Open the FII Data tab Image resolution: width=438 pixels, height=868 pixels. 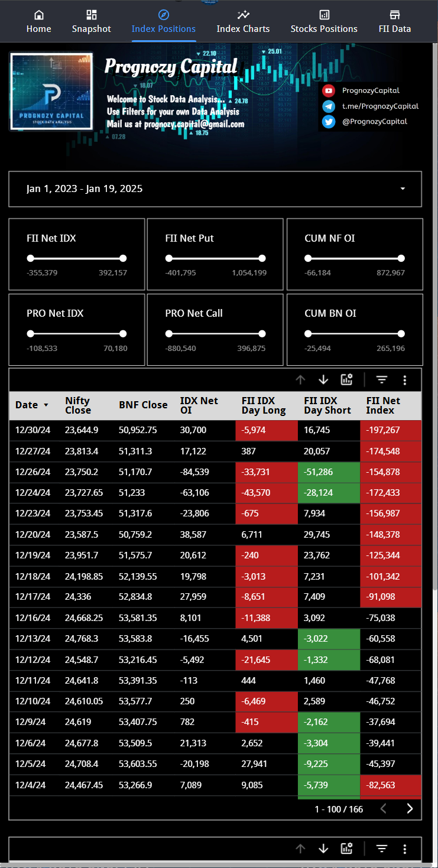click(x=395, y=21)
